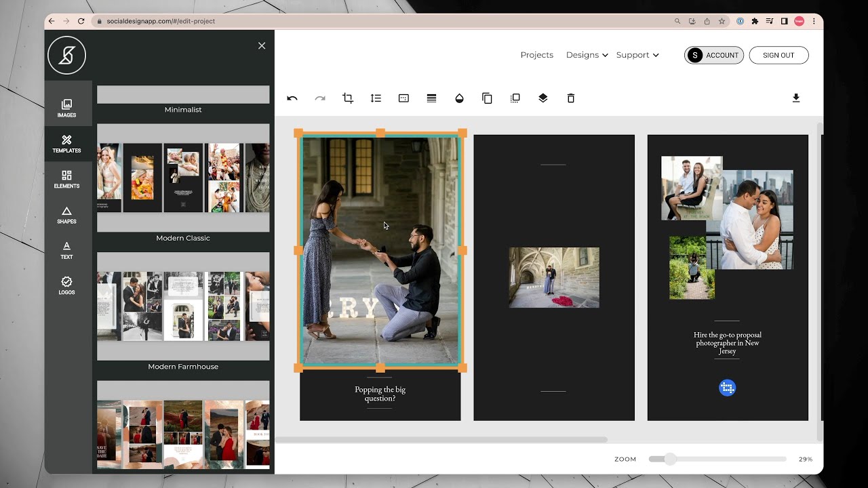The height and width of the screenshot is (488, 868).
Task: Open the Account button
Action: pos(714,55)
